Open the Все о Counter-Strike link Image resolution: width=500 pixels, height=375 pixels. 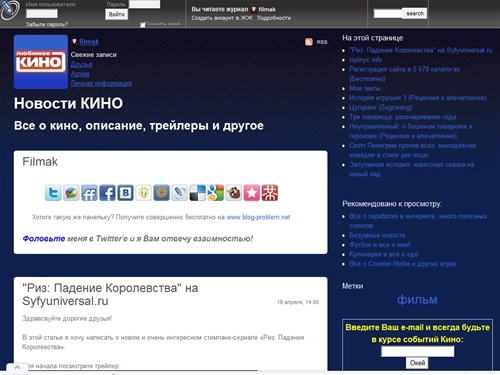click(403, 264)
